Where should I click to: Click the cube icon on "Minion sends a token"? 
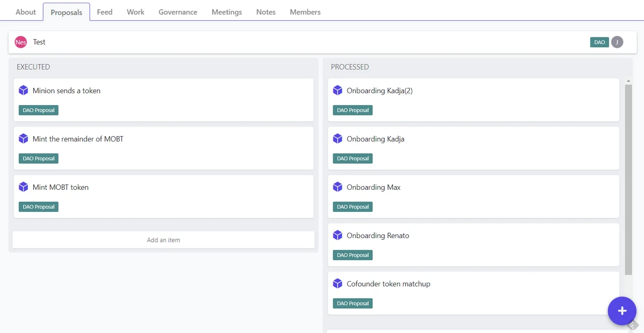coord(24,90)
